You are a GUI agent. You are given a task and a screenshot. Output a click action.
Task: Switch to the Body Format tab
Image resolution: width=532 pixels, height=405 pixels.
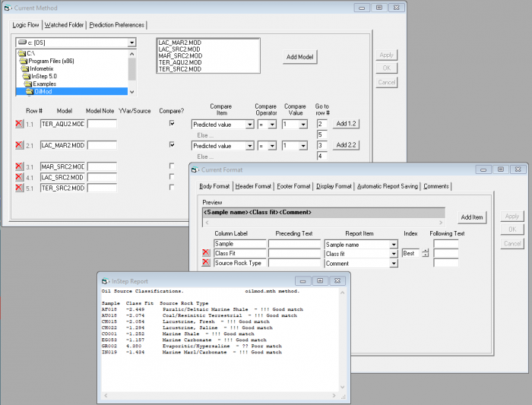coord(214,186)
